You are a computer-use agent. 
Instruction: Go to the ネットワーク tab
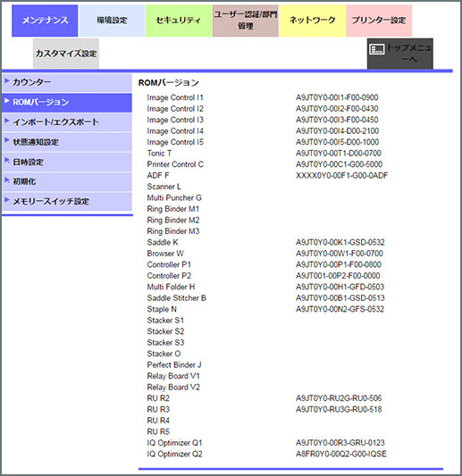(312, 21)
